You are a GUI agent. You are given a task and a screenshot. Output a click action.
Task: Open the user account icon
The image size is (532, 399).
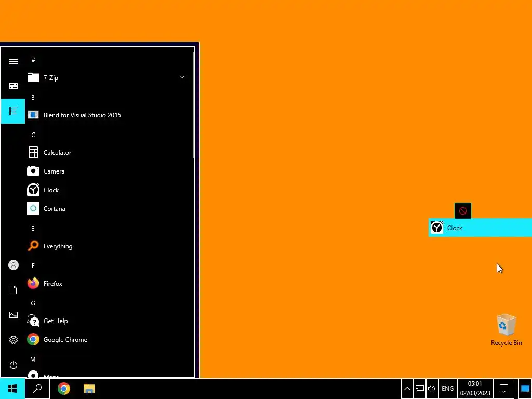click(x=13, y=265)
